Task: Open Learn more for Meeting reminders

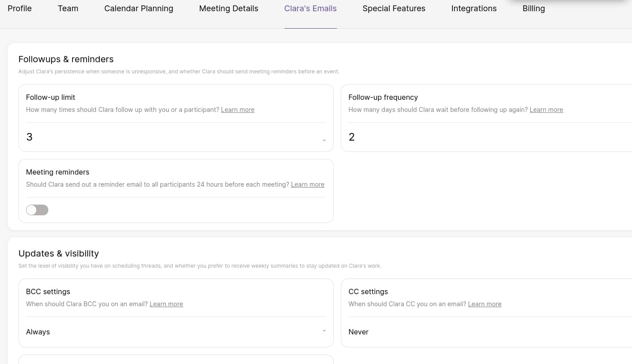Action: tap(308, 184)
